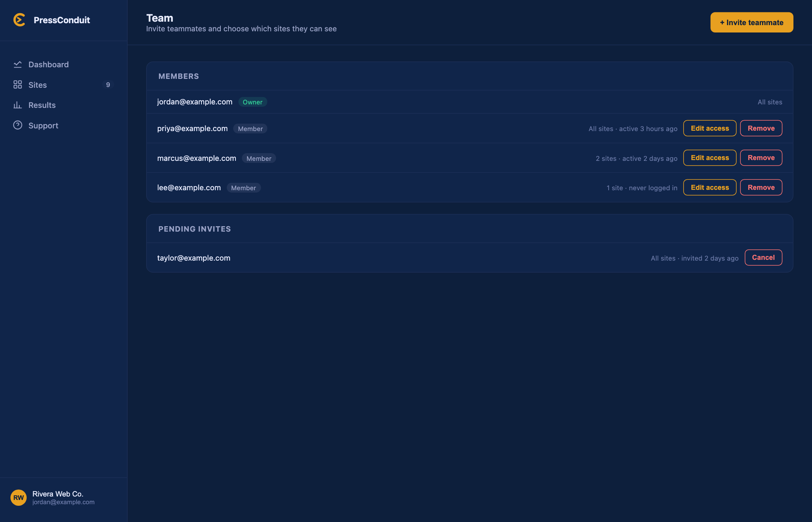Select the lee@example.com email text
This screenshot has width=812, height=522.
(189, 188)
